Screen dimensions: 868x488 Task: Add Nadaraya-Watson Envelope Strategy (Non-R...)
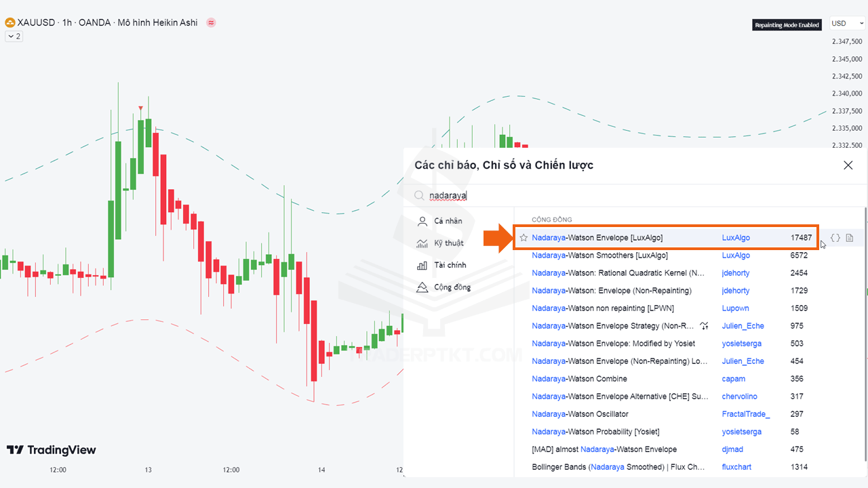tap(613, 326)
